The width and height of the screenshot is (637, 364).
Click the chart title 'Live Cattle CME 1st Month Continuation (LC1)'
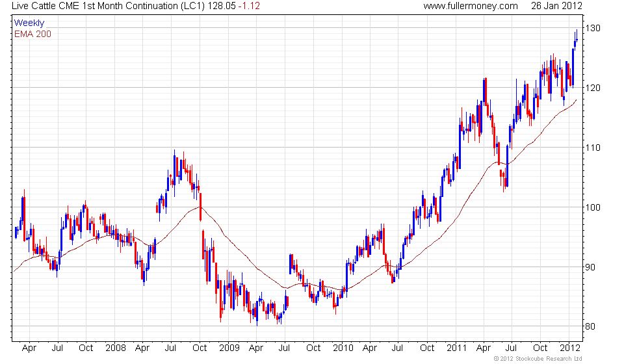tap(108, 6)
